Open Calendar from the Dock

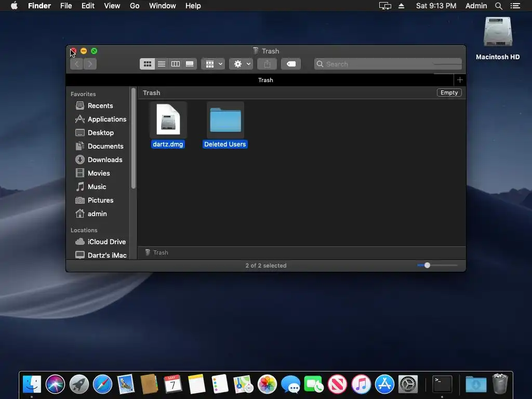[x=172, y=384]
